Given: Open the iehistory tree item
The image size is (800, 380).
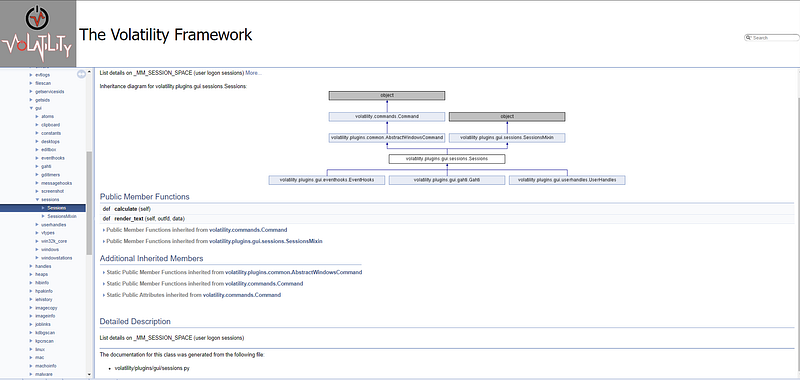Looking at the screenshot, I should pos(44,299).
